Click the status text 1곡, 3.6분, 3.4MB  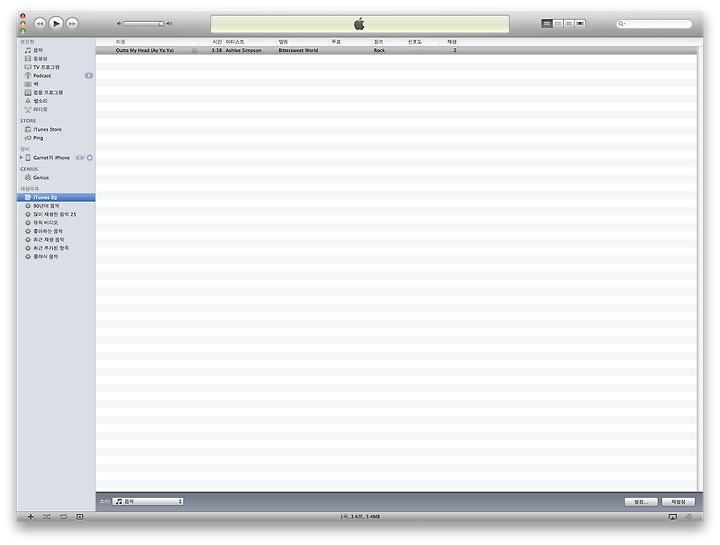coord(360,517)
